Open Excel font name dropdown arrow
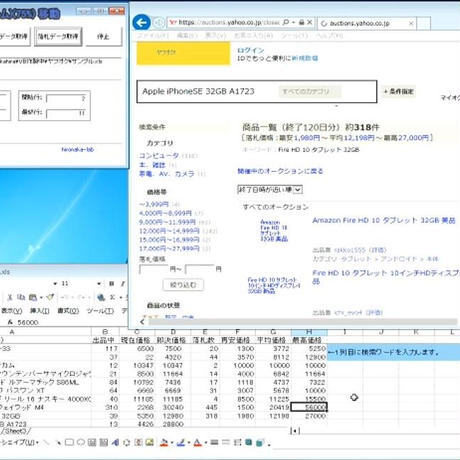The width and height of the screenshot is (460, 460). pyautogui.click(x=55, y=284)
